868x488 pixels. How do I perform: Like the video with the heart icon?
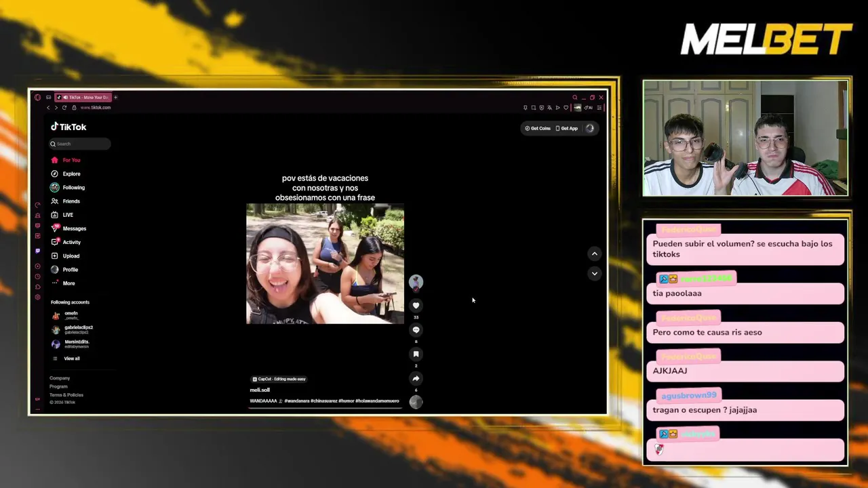416,306
